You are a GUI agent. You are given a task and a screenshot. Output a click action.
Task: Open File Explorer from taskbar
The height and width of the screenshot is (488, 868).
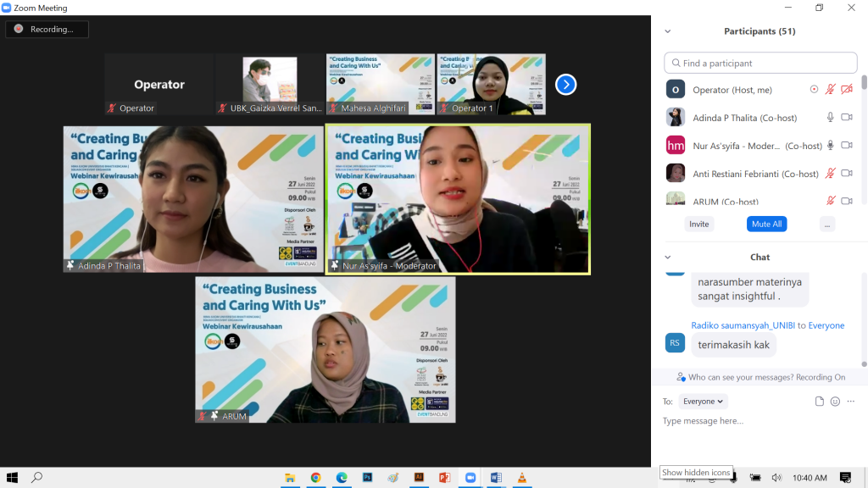(290, 478)
